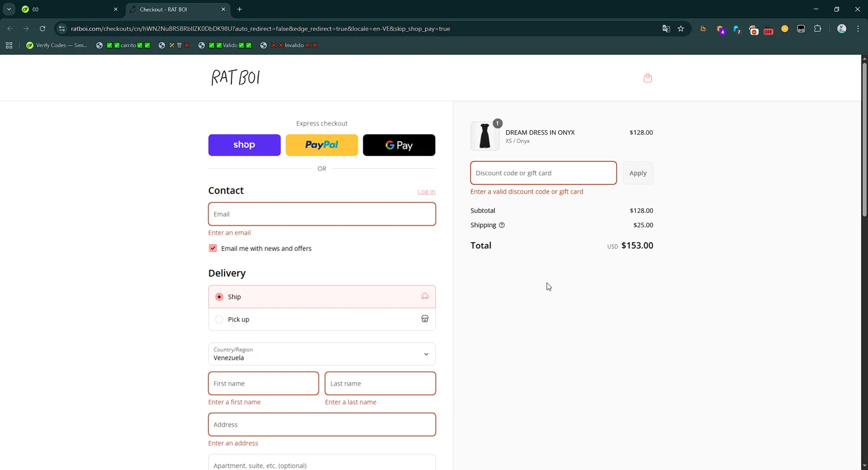Click the Shipping info help icon
Image resolution: width=868 pixels, height=470 pixels.
[502, 225]
